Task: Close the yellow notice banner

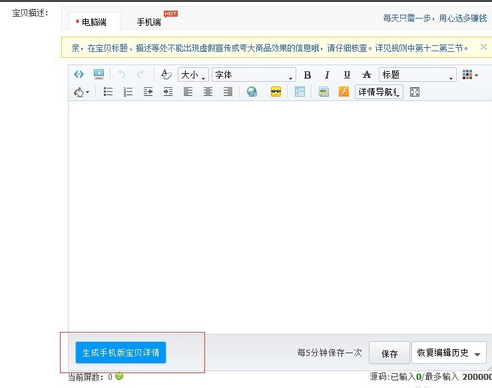Action: click(483, 47)
